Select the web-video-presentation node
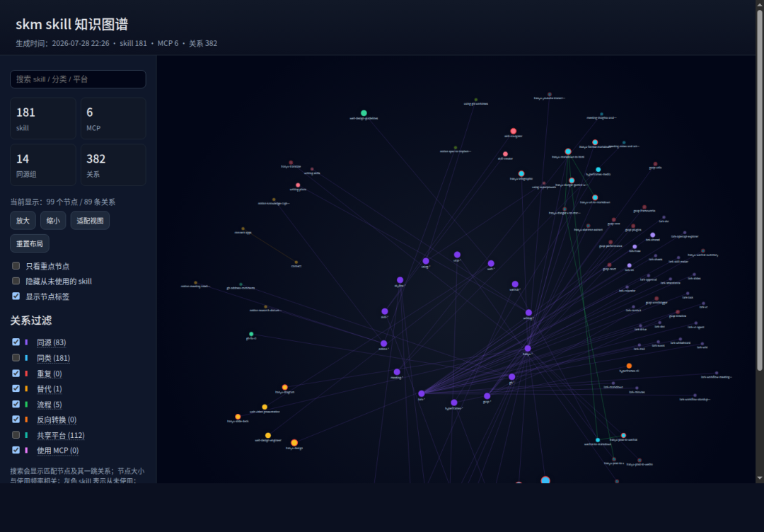 [265, 407]
